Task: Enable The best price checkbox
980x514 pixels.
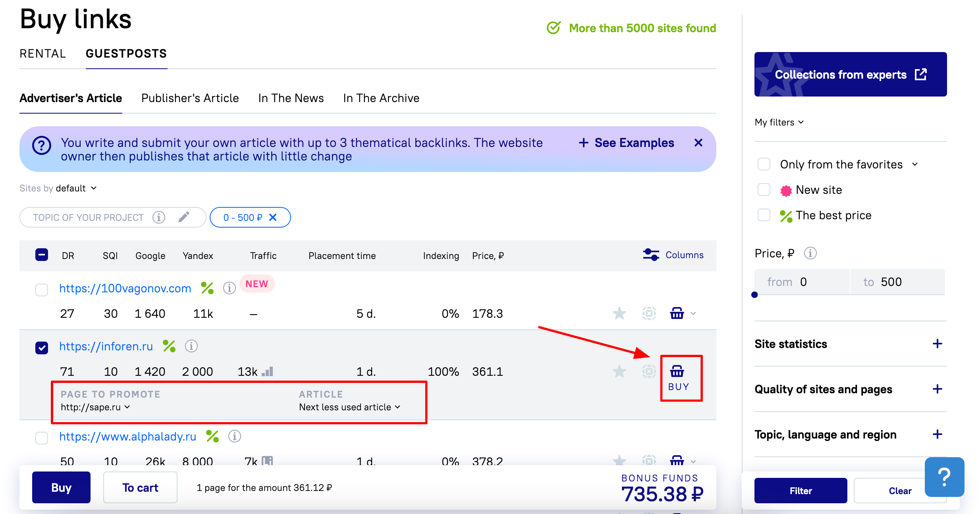Action: [764, 215]
